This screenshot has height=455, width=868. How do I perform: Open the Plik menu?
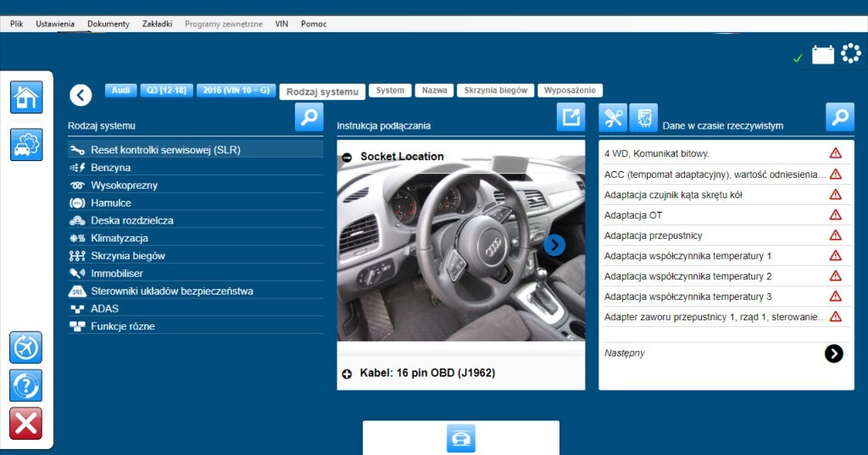pyautogui.click(x=17, y=24)
